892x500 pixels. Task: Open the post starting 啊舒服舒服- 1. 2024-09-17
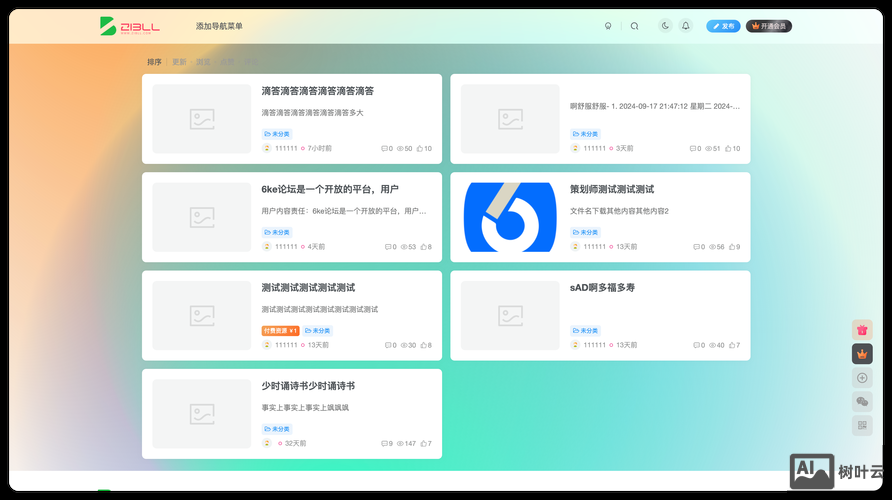pyautogui.click(x=655, y=106)
